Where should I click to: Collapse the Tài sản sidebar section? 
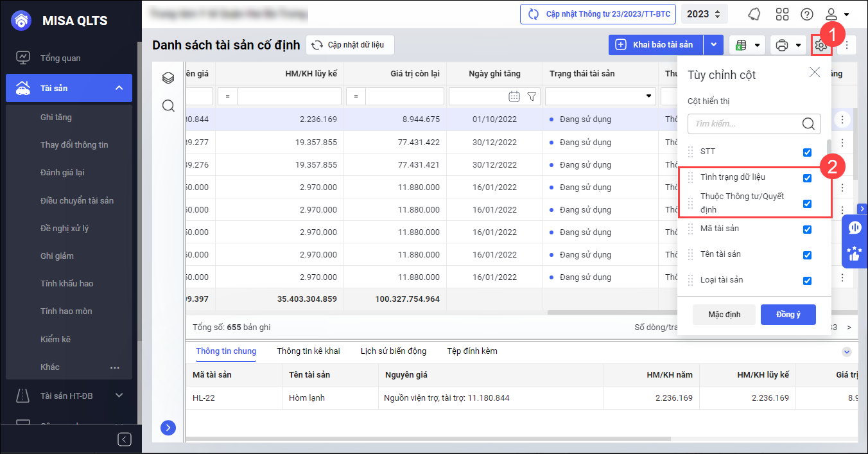(119, 88)
